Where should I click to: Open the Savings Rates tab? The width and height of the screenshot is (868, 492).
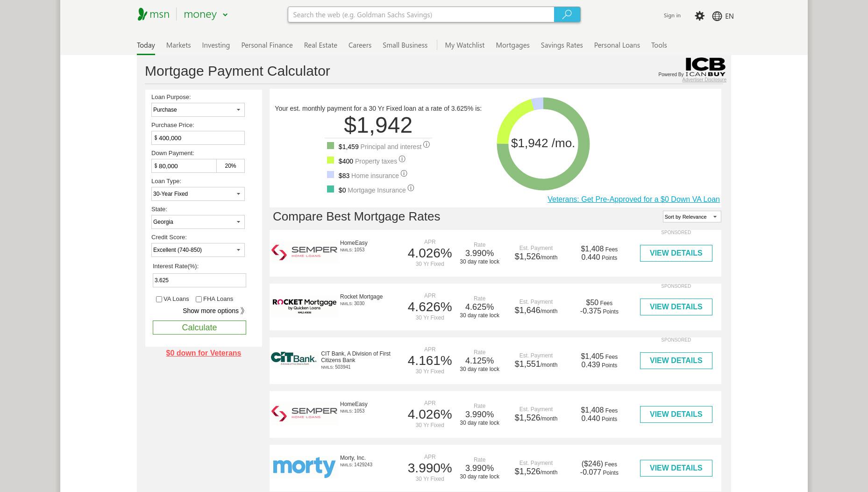click(x=562, y=45)
